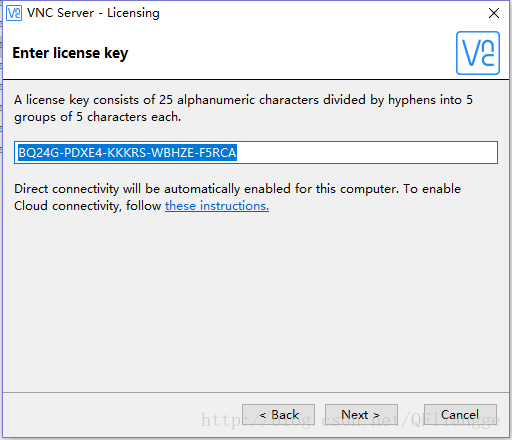Close the VNC Server Licensing dialog

pyautogui.click(x=494, y=13)
